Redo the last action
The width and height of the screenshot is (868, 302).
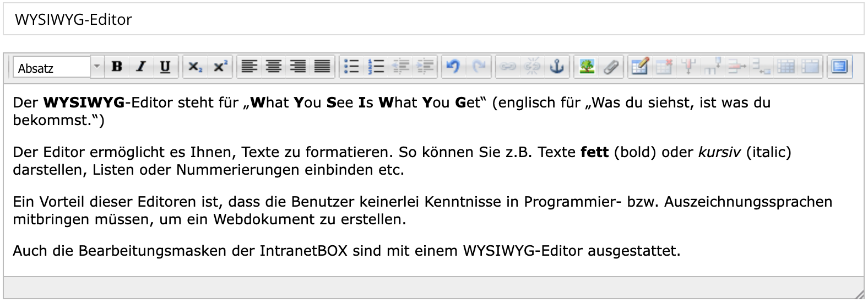click(x=479, y=67)
